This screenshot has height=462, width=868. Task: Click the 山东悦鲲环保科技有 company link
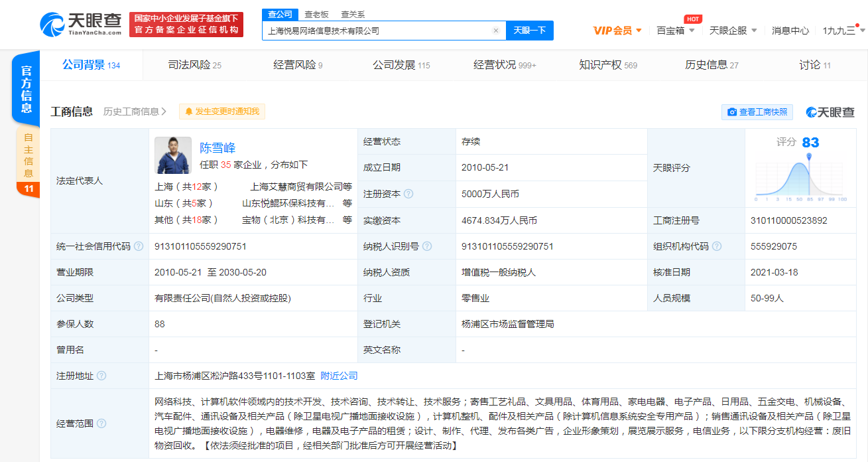[288, 203]
